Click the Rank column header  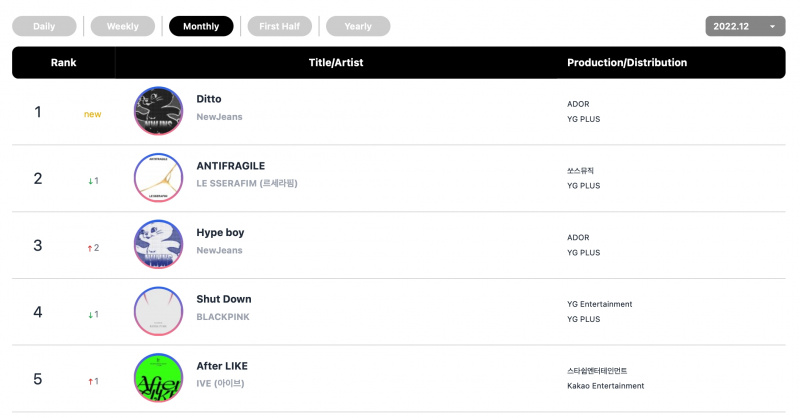pyautogui.click(x=63, y=62)
